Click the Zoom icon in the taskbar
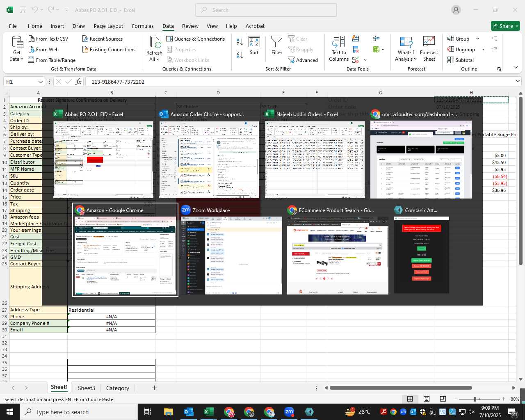Viewport: 525px width, 420px height. (289, 412)
